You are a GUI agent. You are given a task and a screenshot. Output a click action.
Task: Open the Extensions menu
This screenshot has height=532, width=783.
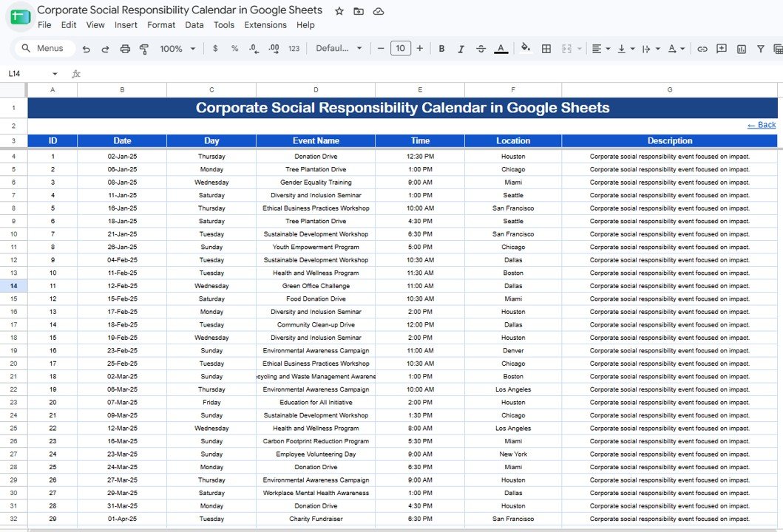[265, 25]
